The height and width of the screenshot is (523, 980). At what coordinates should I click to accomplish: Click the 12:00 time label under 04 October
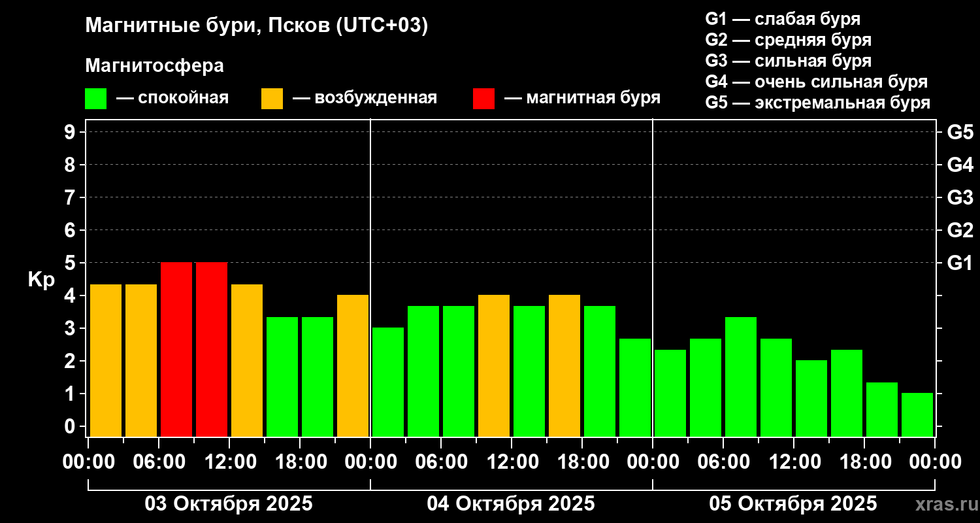coord(512,462)
